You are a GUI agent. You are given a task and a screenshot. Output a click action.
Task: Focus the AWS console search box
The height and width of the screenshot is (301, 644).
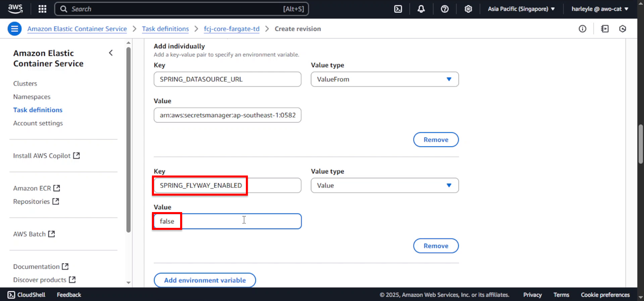point(181,9)
